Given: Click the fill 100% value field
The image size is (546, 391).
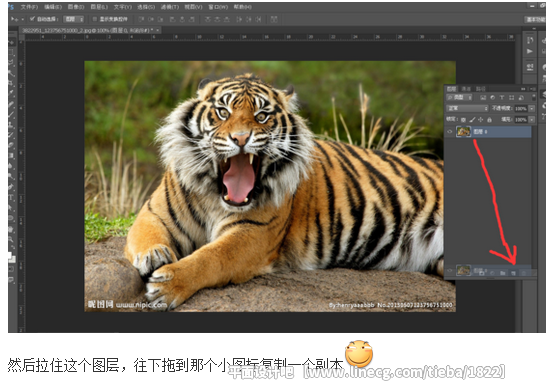Looking at the screenshot, I should coord(521,119).
